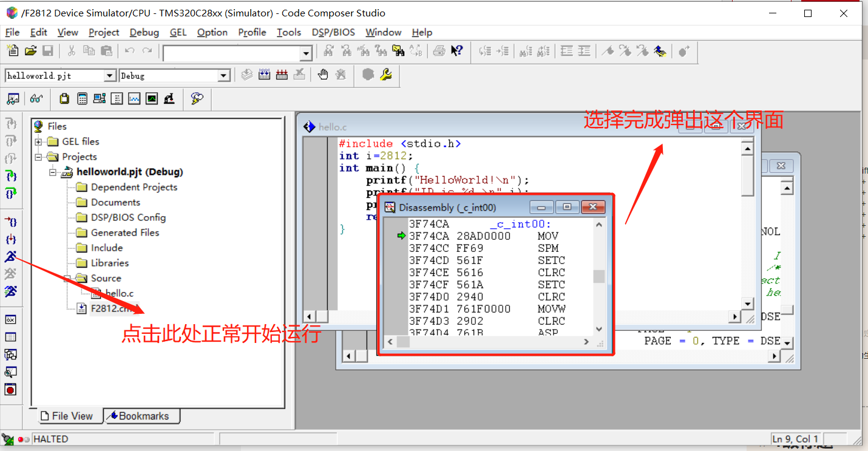Click the context Help pointer icon
Screen dimensions: 868x451
tap(457, 51)
